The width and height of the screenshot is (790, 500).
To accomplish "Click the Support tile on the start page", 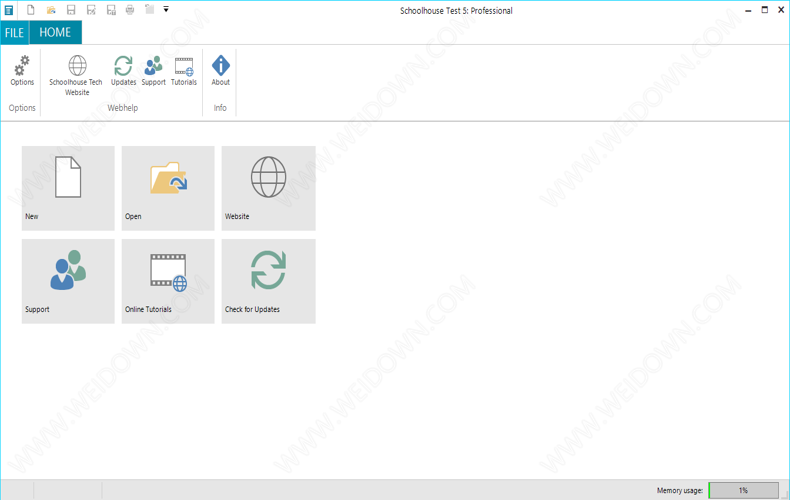I will coord(68,281).
